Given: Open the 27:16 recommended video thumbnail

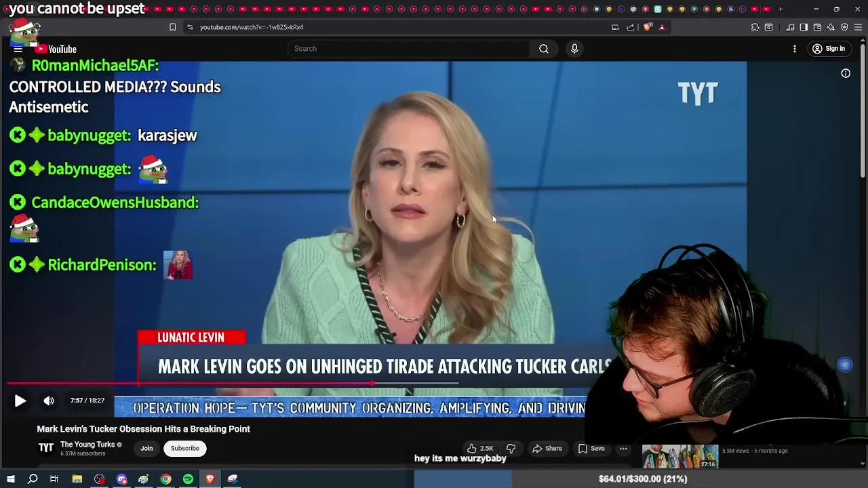Looking at the screenshot, I should 680,456.
